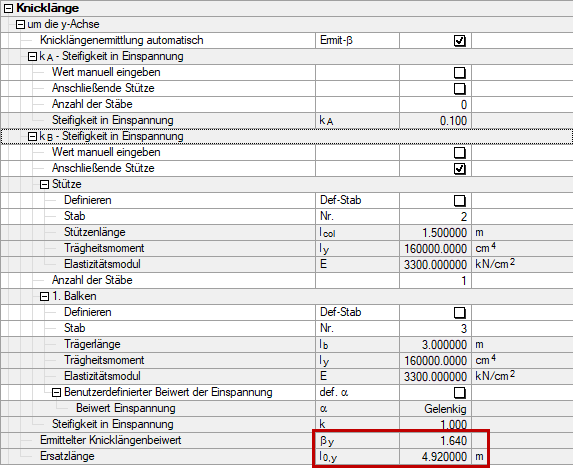The height and width of the screenshot is (476, 573).
Task: Collapse the '1. Balken' subgroup
Action: pyautogui.click(x=44, y=297)
